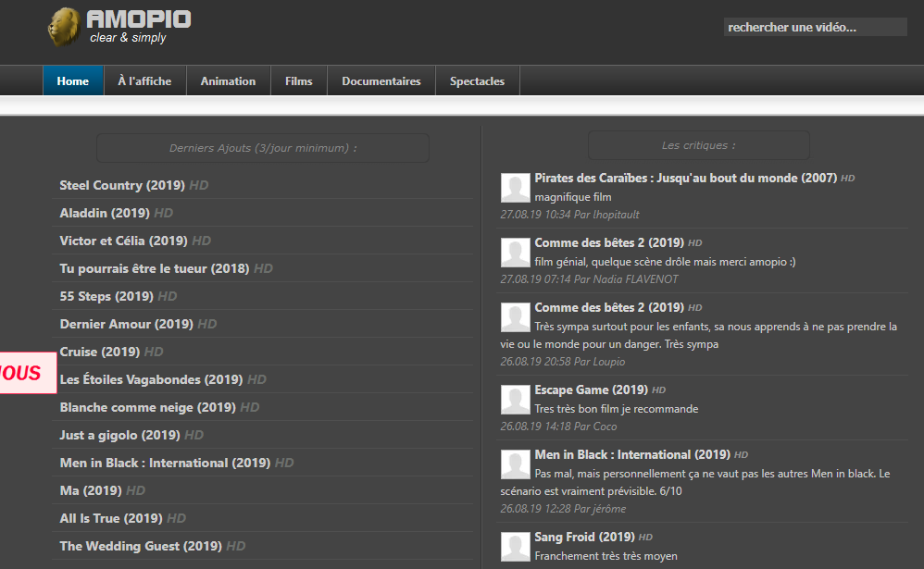
Task: Open the Pirates des Caraïbes : Jusqu'au bout du monde review title
Action: pos(686,178)
